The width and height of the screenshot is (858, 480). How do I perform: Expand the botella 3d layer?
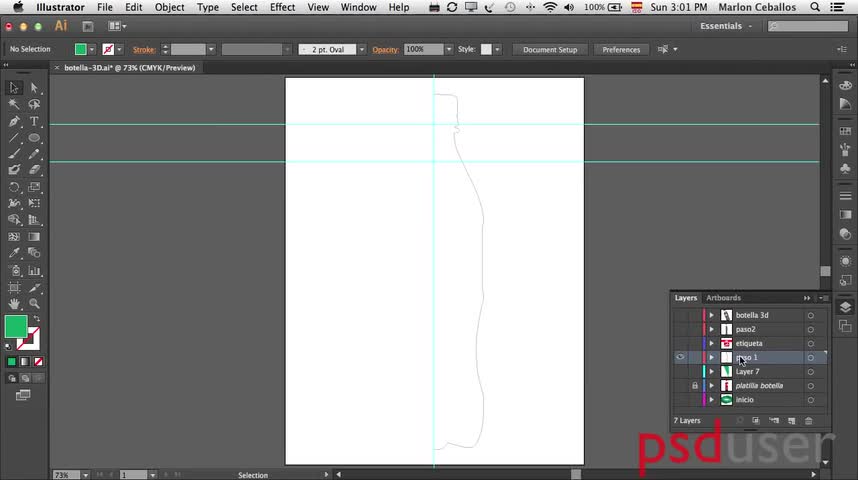coord(711,315)
